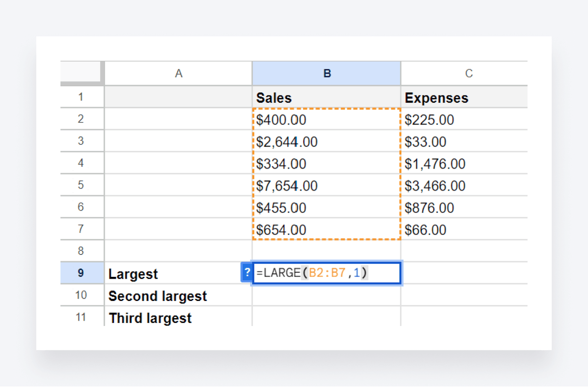Click the empty cell in row 8
Viewport: 588px width, 391px height.
pos(325,251)
